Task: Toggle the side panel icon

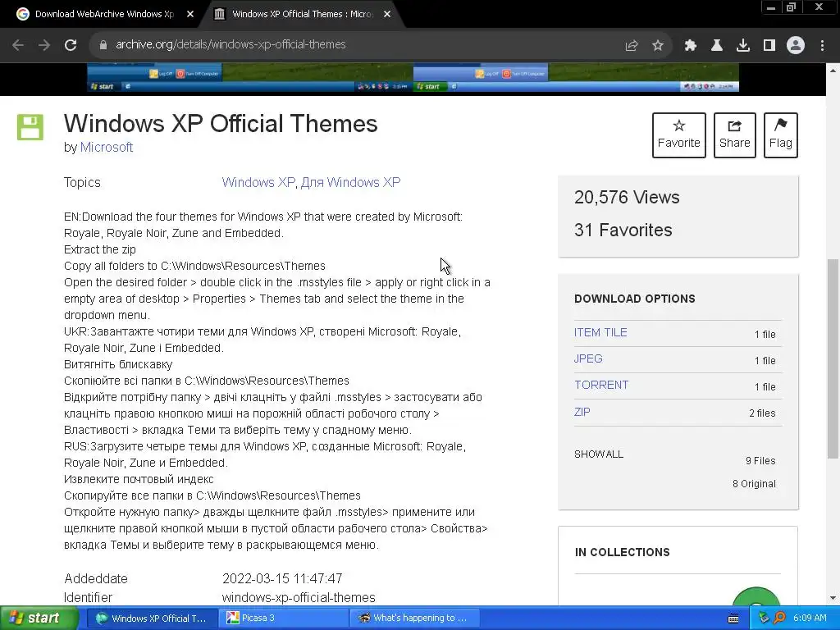Action: coord(769,46)
